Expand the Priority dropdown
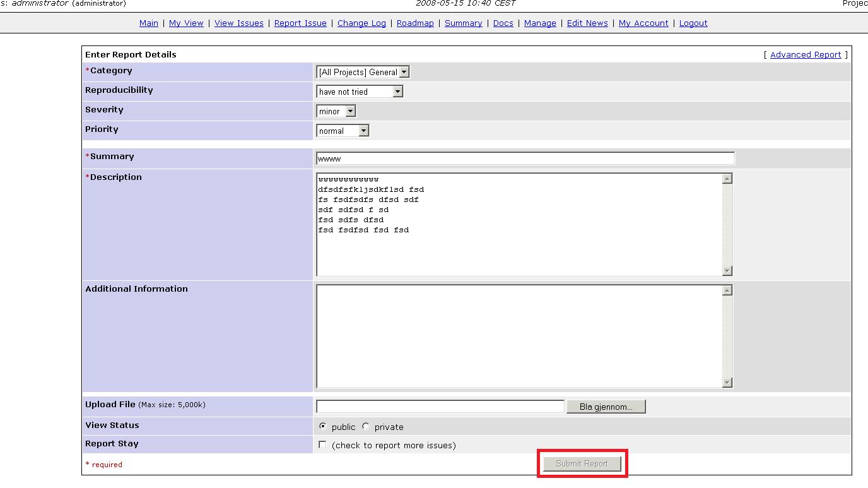Screen dimensions: 868x488 point(343,131)
